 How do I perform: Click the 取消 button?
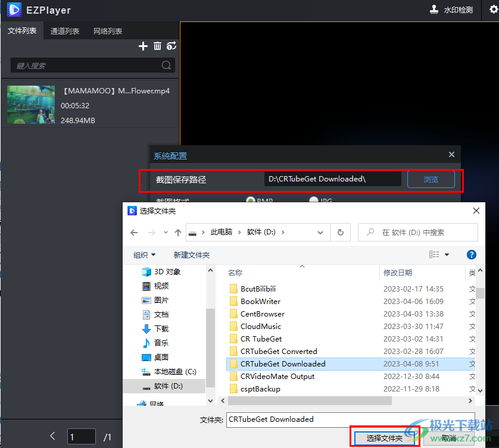[449, 438]
